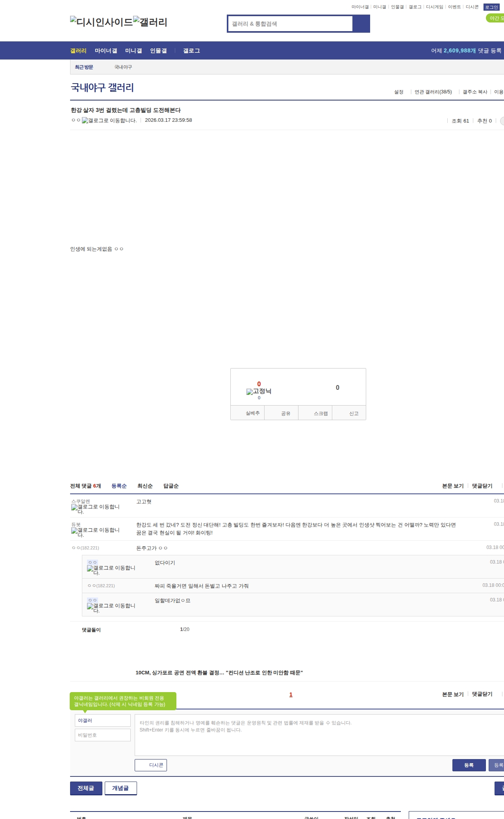The height and width of the screenshot is (819, 504).
Task: Click the 신고 report button
Action: pos(349,413)
